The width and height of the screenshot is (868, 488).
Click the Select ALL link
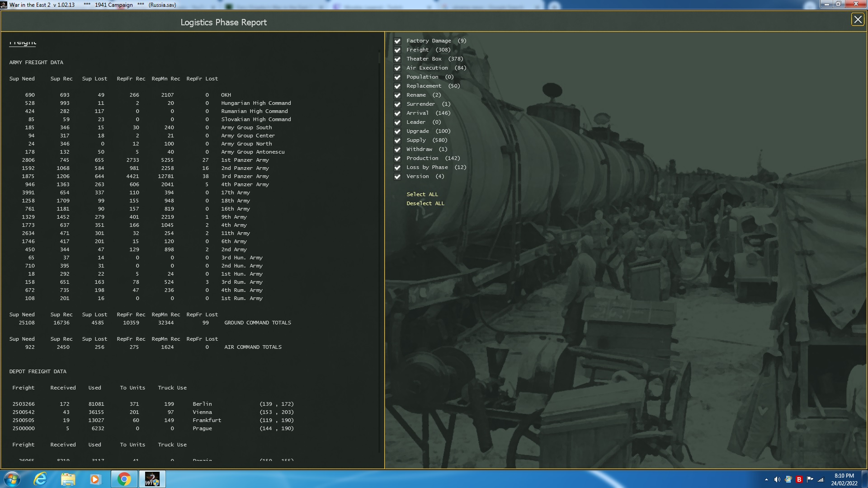[422, 194]
